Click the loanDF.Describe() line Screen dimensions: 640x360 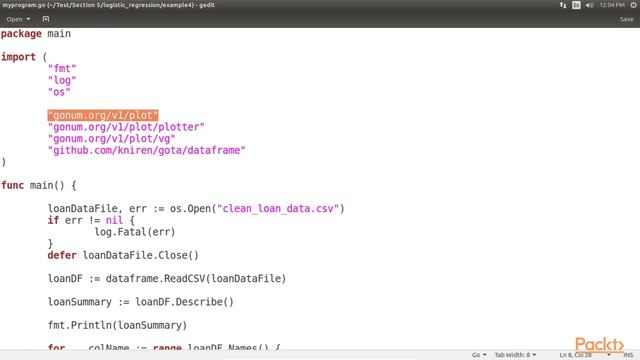point(141,302)
